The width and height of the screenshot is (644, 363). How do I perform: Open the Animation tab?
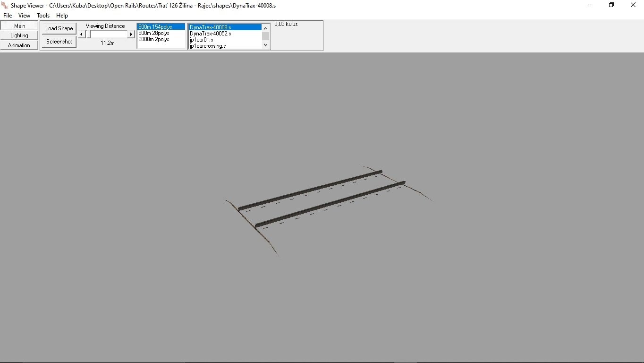[19, 45]
